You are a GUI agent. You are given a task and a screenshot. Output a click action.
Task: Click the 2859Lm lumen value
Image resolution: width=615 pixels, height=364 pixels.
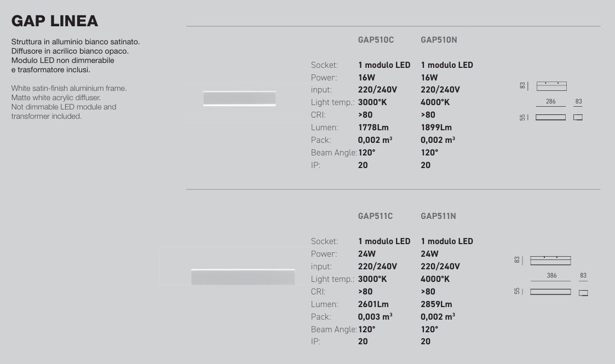[x=436, y=304]
